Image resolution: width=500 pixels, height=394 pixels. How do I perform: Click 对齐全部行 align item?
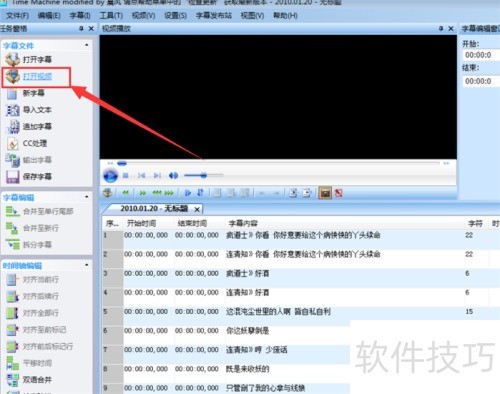click(x=41, y=313)
